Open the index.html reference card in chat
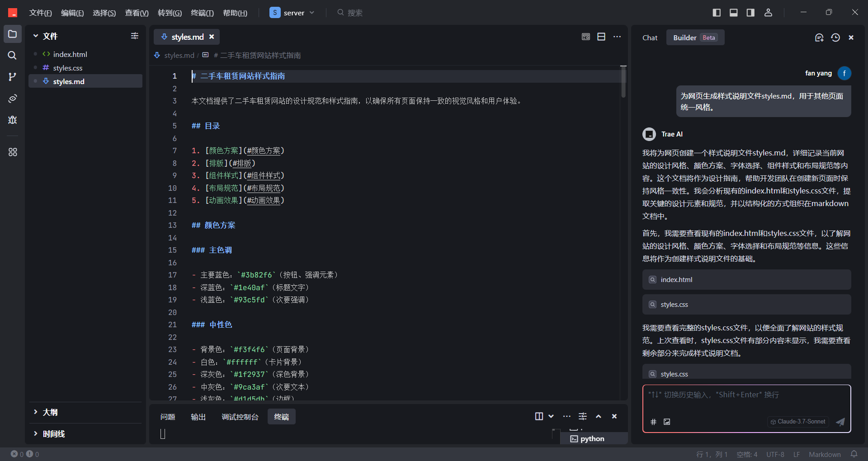This screenshot has width=868, height=461. click(746, 280)
